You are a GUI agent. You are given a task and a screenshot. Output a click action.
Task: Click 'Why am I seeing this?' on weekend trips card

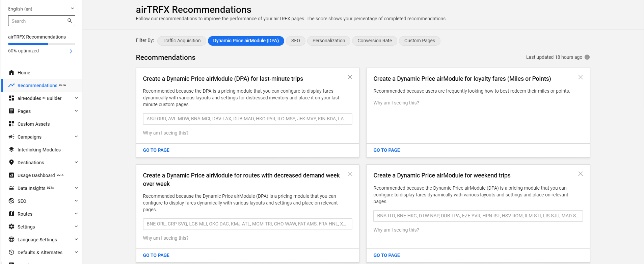(x=396, y=230)
